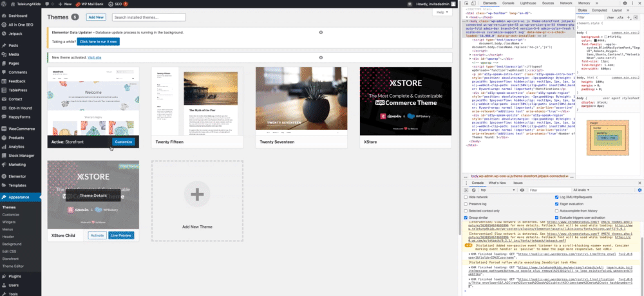Screen dimensions: 644x296
Task: Click the Add New themes button
Action: (96, 17)
